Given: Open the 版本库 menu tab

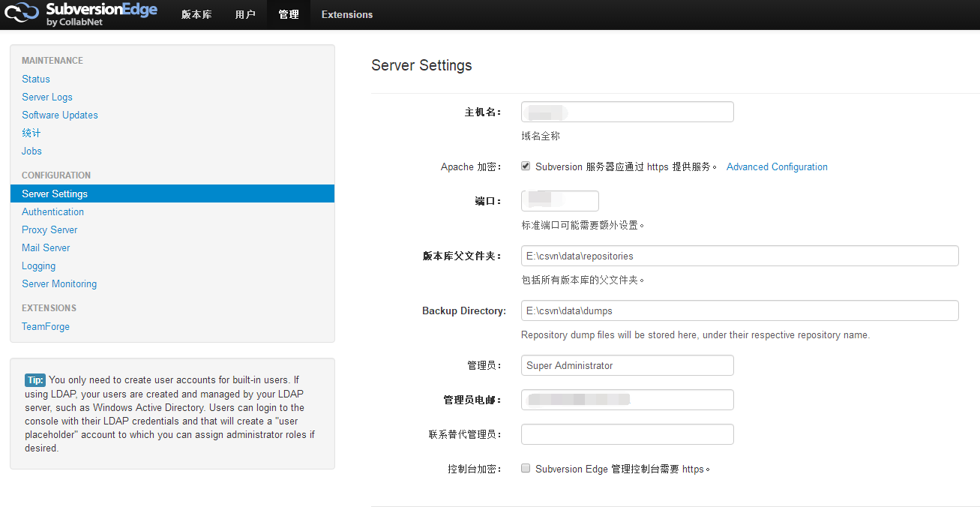Looking at the screenshot, I should tap(196, 14).
